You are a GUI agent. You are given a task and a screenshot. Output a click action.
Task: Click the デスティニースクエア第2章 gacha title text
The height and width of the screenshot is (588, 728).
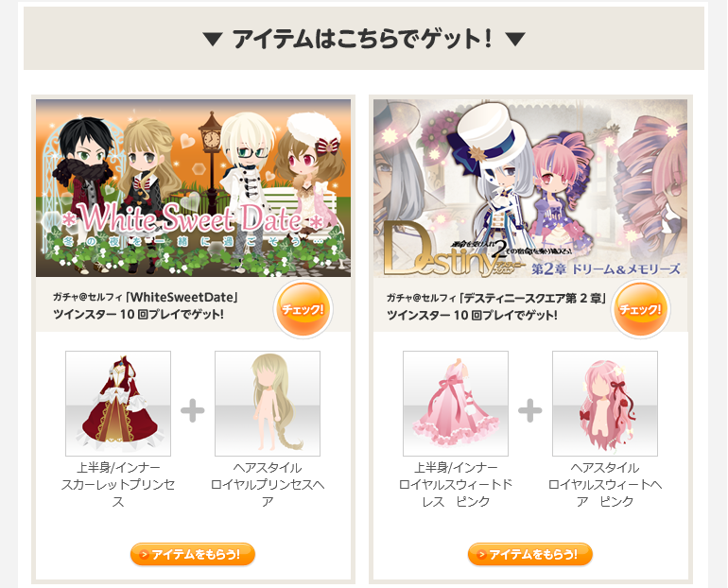click(496, 298)
